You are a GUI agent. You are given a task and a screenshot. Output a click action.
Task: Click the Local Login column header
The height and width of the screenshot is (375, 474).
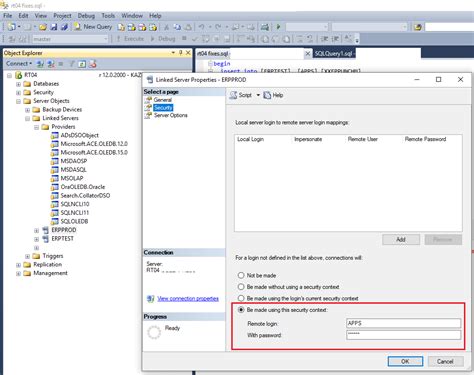(x=250, y=139)
